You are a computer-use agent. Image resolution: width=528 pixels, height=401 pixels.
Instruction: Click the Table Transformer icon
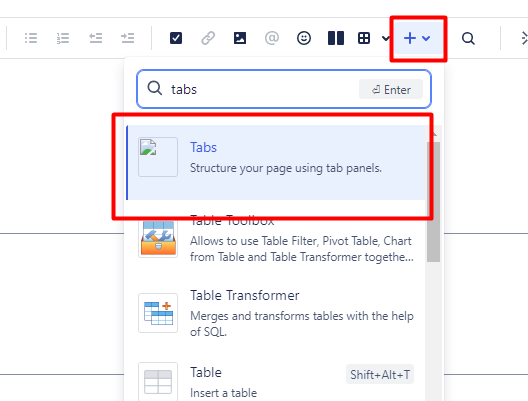[158, 313]
